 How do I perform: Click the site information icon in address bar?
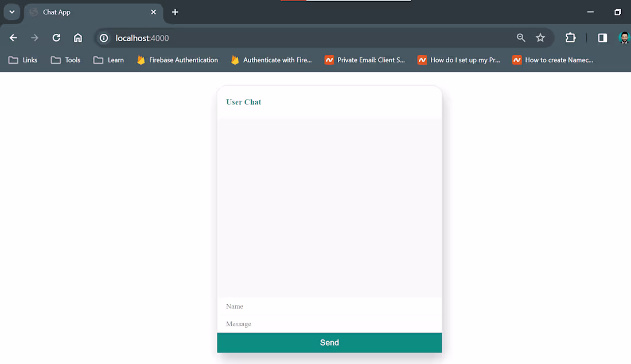point(103,38)
